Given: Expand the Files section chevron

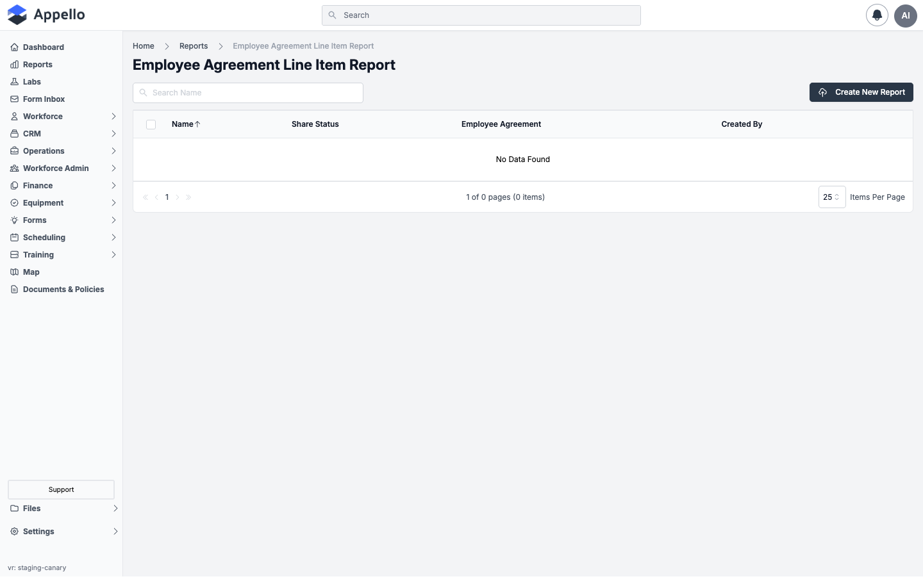Looking at the screenshot, I should click(x=115, y=509).
